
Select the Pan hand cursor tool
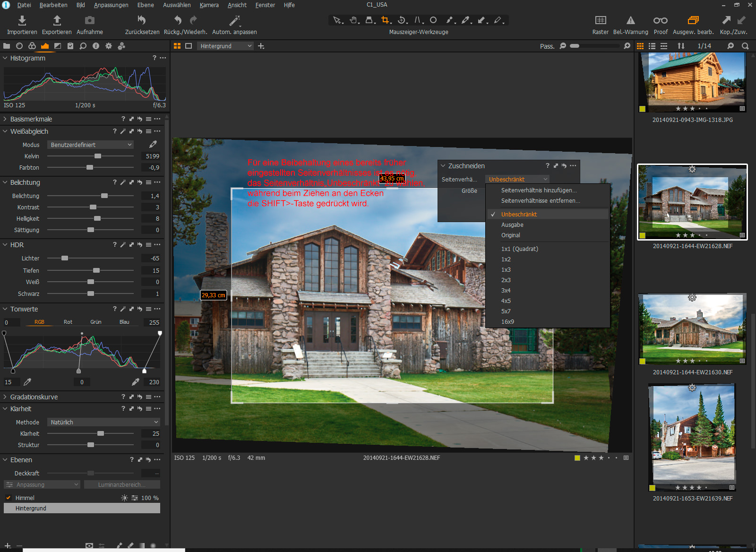pyautogui.click(x=353, y=20)
